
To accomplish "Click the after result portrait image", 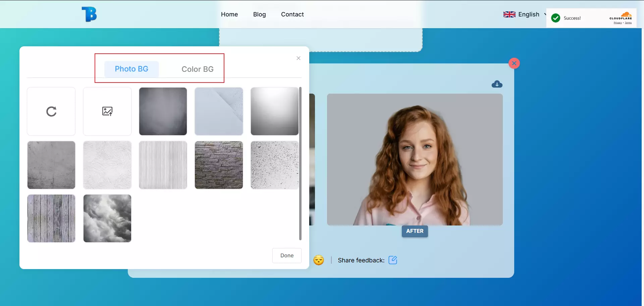I will tap(415, 160).
